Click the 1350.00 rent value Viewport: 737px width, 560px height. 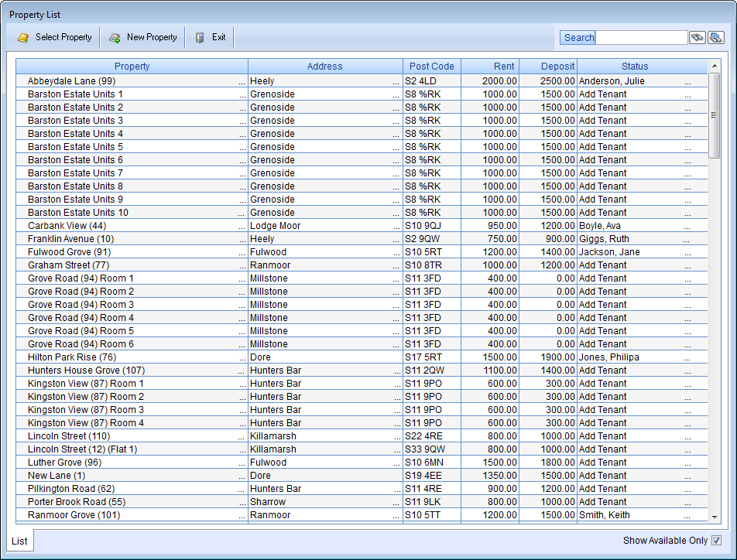click(x=499, y=476)
